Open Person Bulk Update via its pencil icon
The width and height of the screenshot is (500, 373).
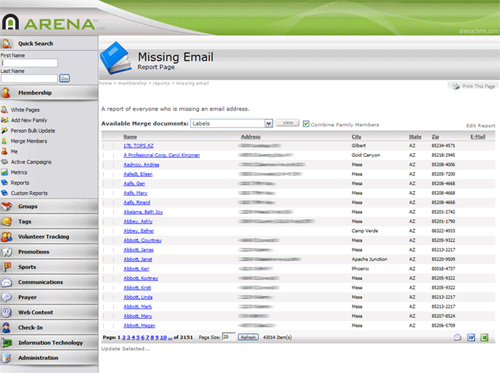4,130
